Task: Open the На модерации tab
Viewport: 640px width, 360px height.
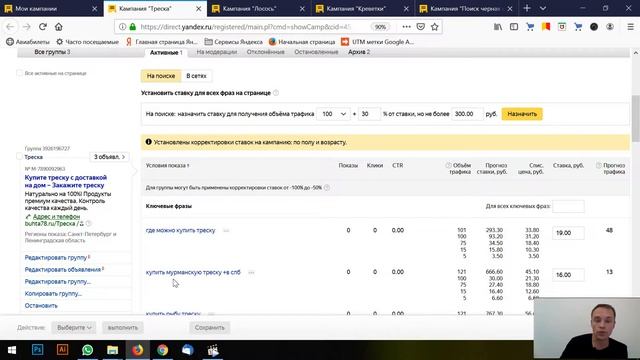Action: tap(217, 52)
